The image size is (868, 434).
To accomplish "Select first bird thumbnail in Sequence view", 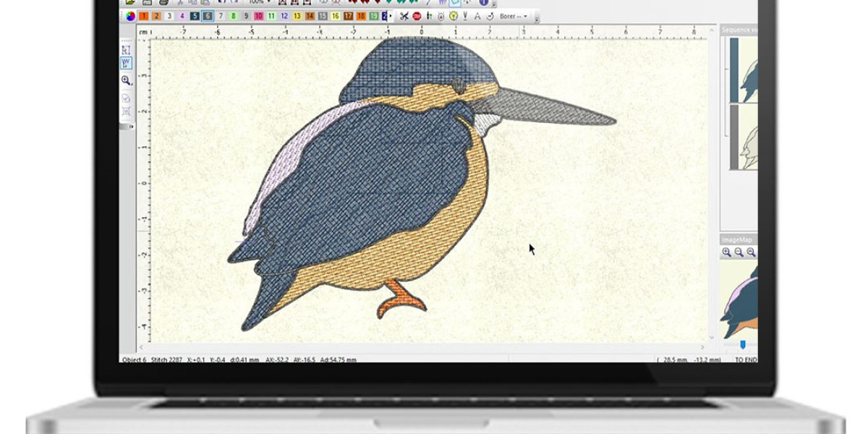I will click(744, 70).
